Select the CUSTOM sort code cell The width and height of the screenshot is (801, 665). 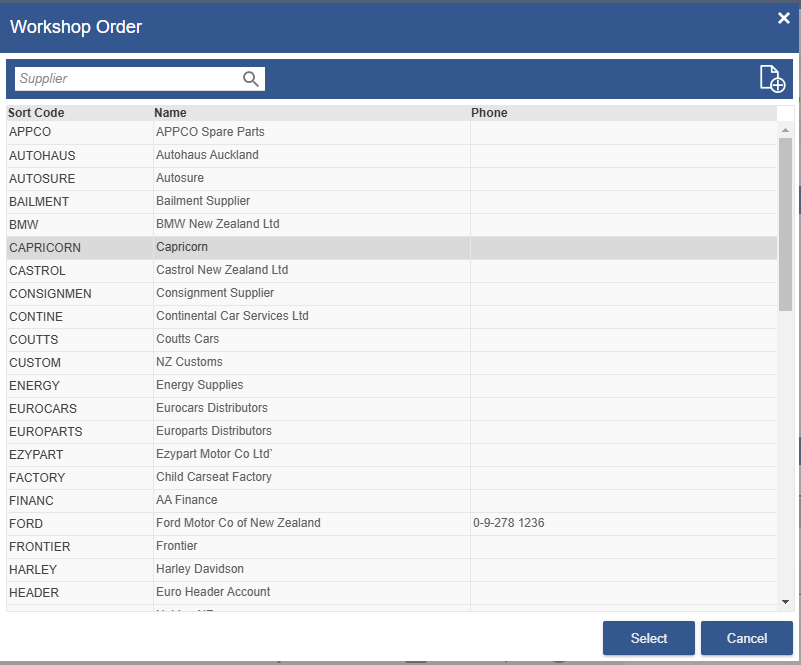tap(80, 362)
